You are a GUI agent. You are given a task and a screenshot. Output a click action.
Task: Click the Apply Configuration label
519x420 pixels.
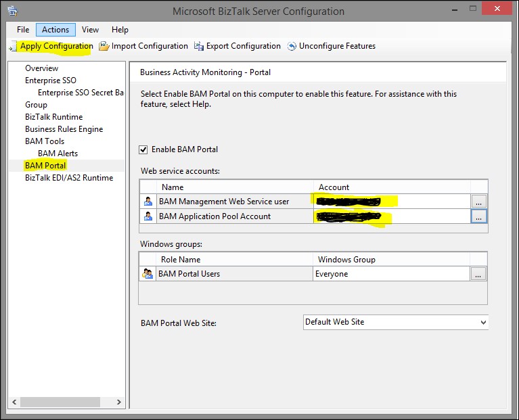click(57, 46)
